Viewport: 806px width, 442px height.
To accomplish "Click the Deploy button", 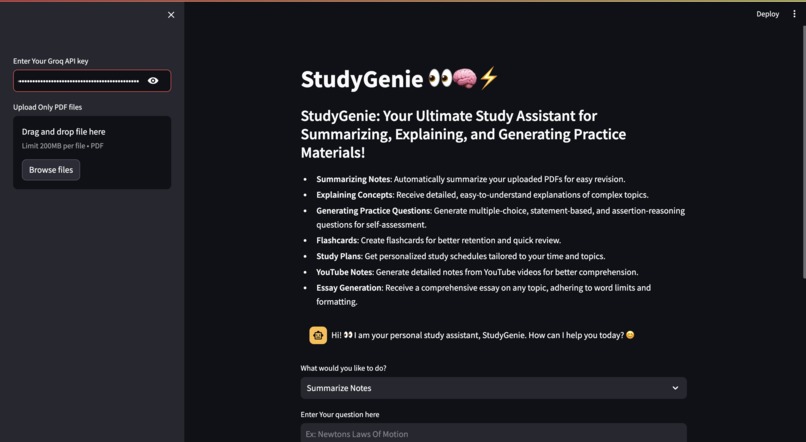I will pos(767,14).
